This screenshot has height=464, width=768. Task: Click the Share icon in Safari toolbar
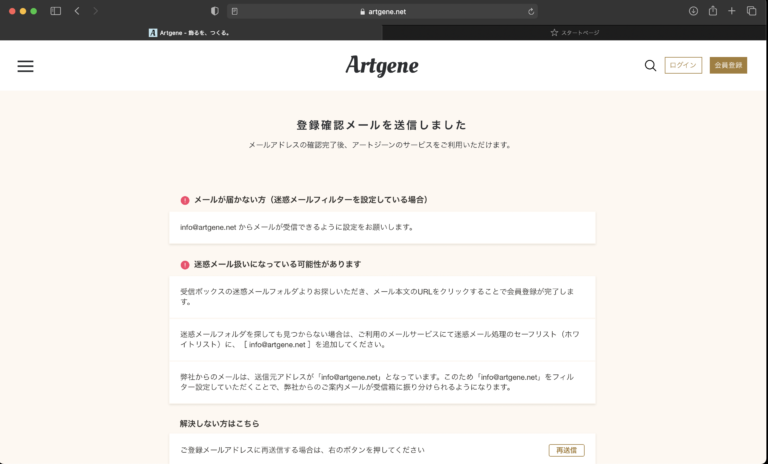[x=713, y=11]
